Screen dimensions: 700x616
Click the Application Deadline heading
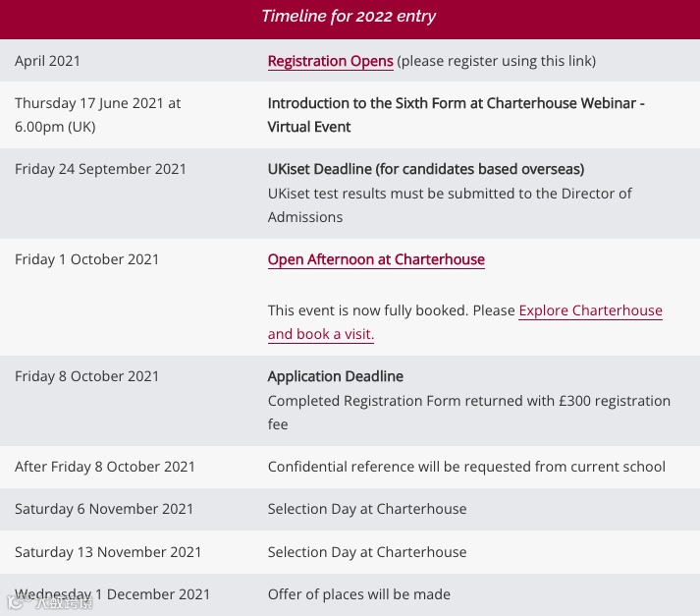click(335, 376)
